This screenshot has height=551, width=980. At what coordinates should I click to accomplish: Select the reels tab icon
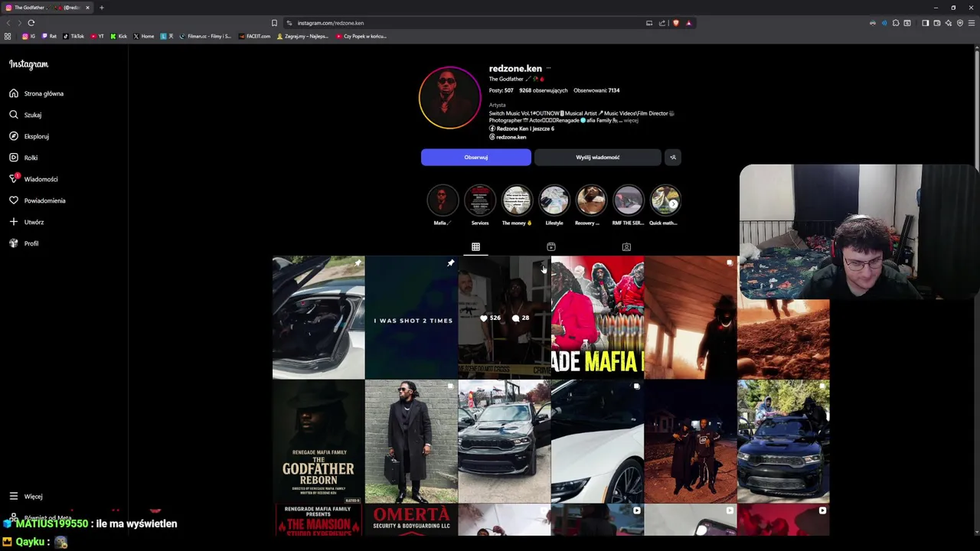pos(551,246)
